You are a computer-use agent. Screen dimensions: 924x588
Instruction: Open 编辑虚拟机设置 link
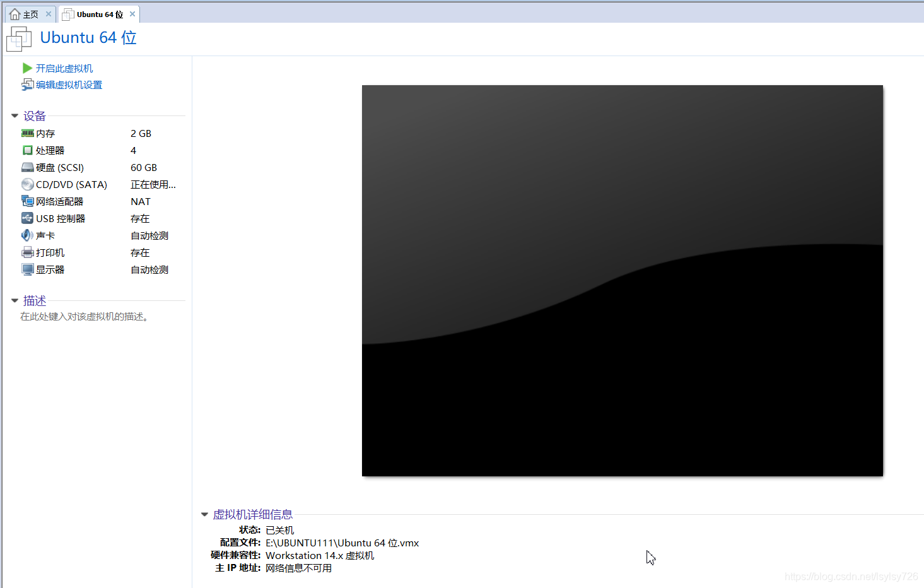69,85
